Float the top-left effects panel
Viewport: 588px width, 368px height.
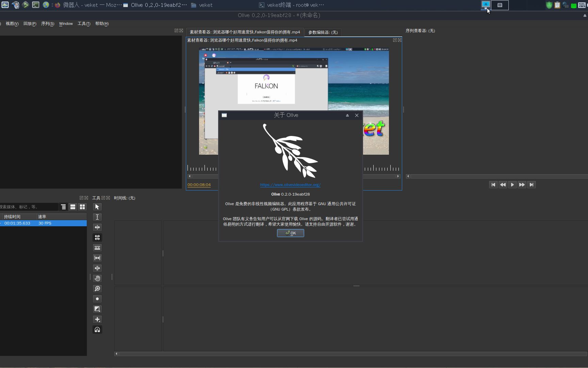pos(176,30)
